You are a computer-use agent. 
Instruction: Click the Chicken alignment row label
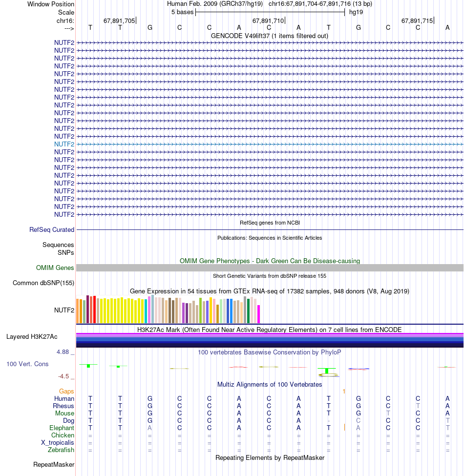click(63, 435)
